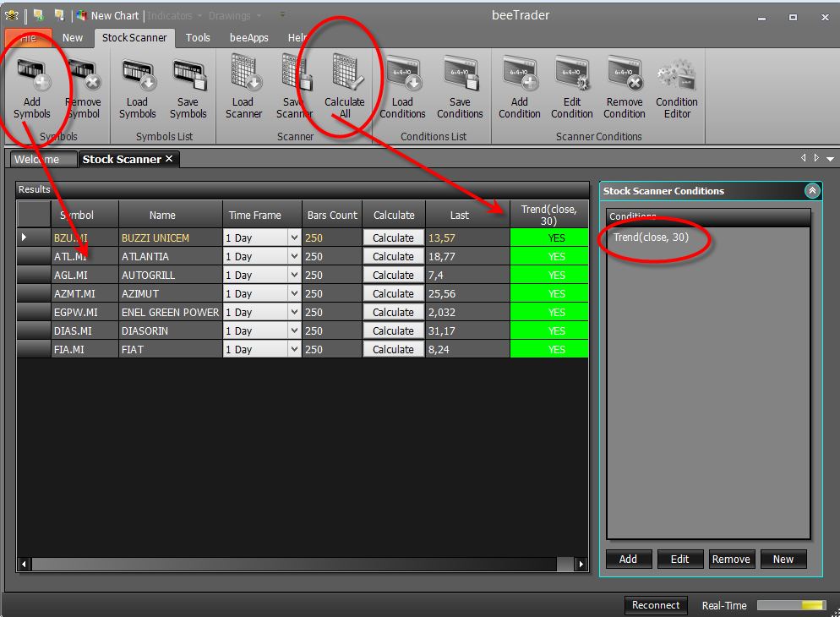
Task: Click the Reconnect button in the status bar
Action: tap(656, 605)
